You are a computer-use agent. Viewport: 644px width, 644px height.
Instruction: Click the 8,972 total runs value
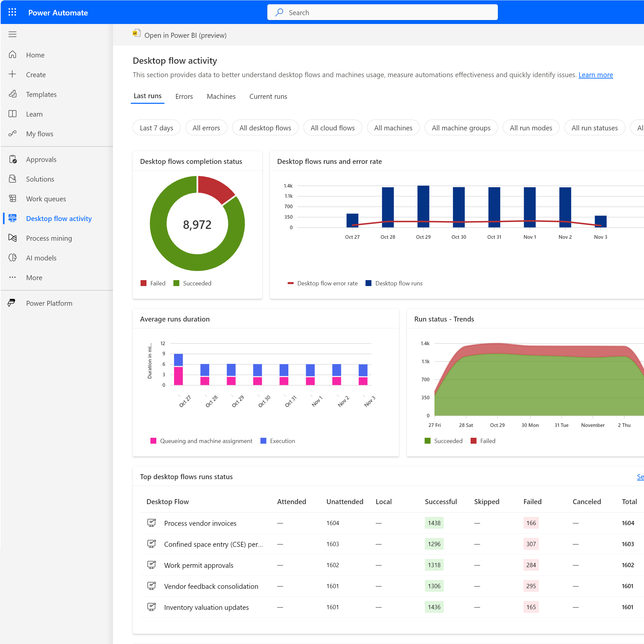[x=197, y=224]
